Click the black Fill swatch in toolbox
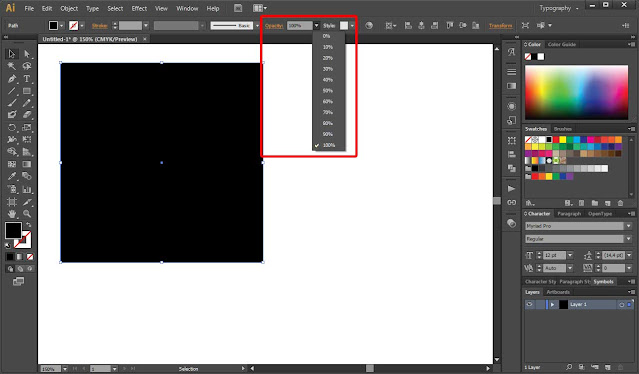Image resolution: width=639 pixels, height=374 pixels. click(13, 230)
